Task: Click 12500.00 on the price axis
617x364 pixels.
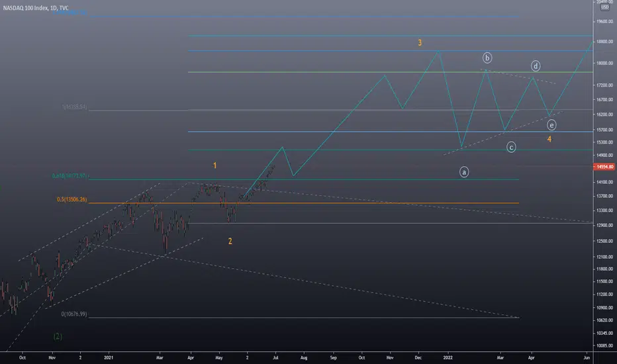Action: (604, 241)
